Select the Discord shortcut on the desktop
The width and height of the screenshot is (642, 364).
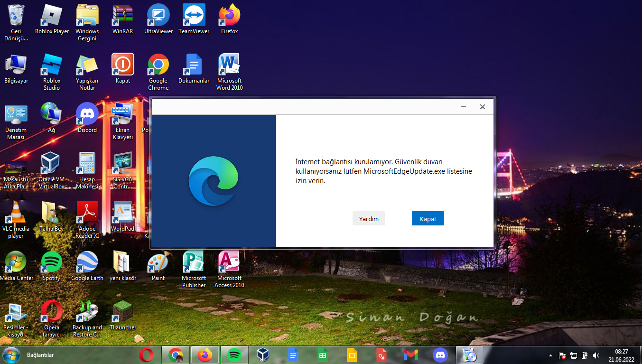point(87,118)
